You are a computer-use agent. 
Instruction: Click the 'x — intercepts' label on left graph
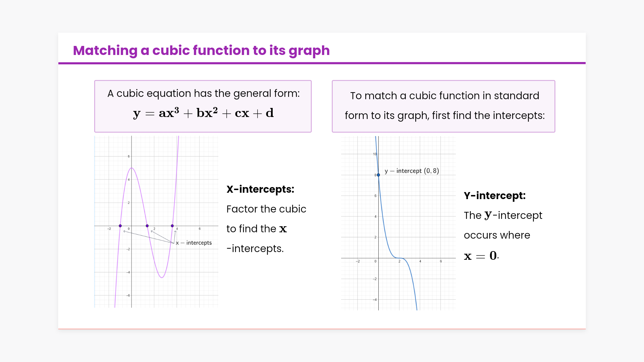click(x=194, y=243)
